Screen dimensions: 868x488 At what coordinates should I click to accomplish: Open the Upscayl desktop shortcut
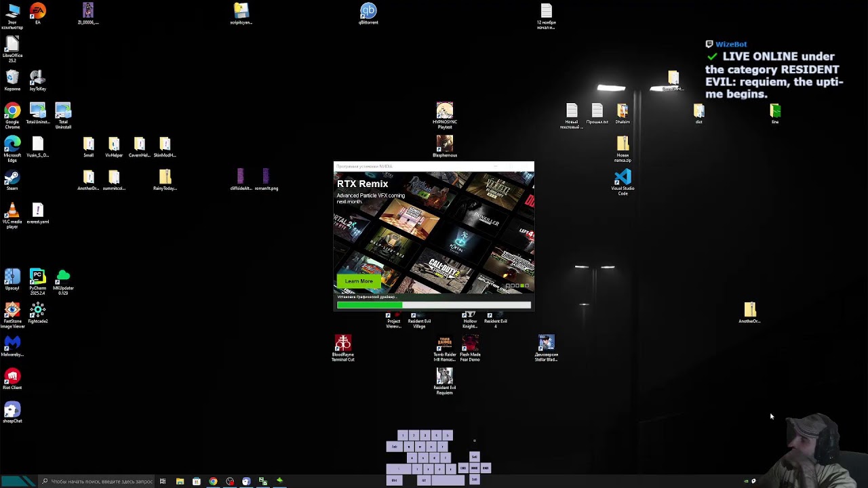12,279
